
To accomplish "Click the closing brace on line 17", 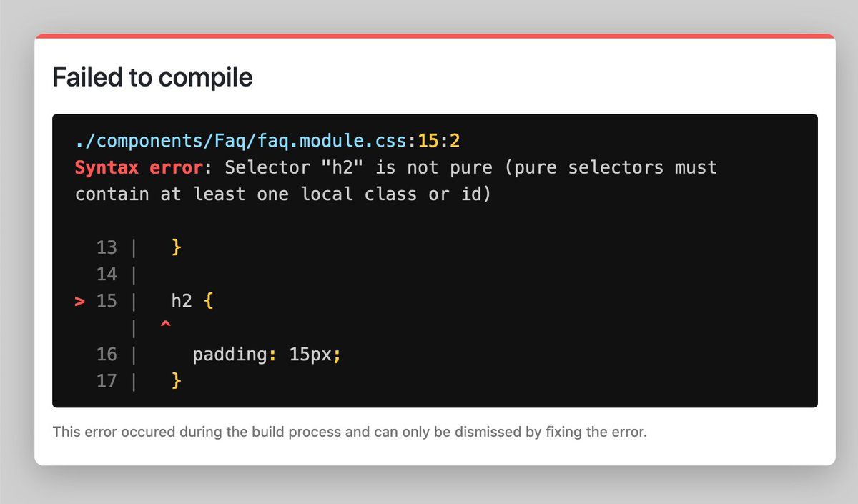I will click(x=177, y=382).
